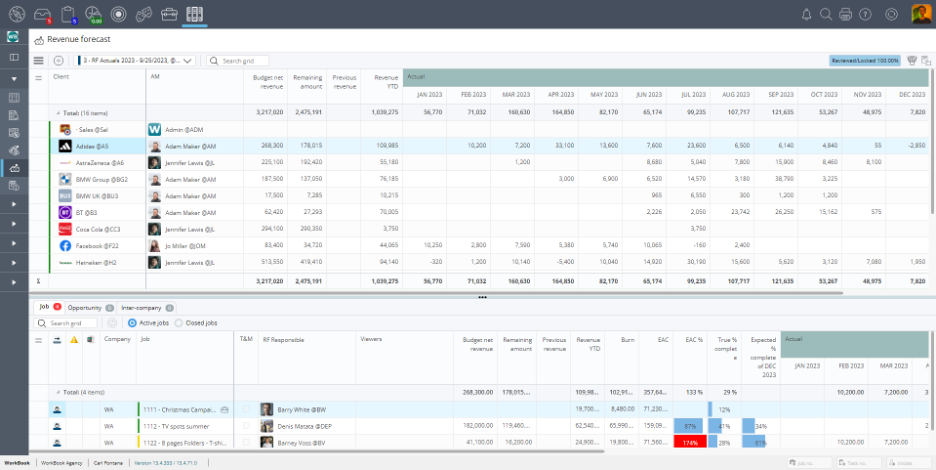Open the notifications bell
936x470 pixels.
click(x=807, y=14)
